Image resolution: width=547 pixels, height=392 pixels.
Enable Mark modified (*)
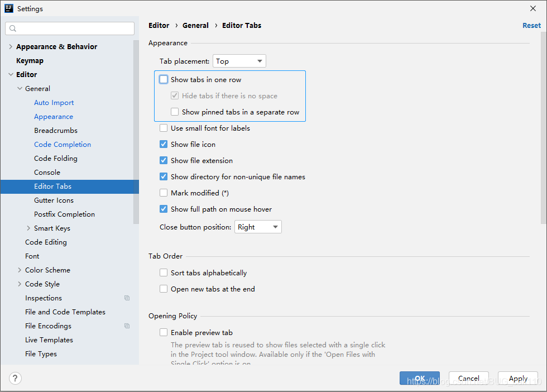(x=163, y=193)
